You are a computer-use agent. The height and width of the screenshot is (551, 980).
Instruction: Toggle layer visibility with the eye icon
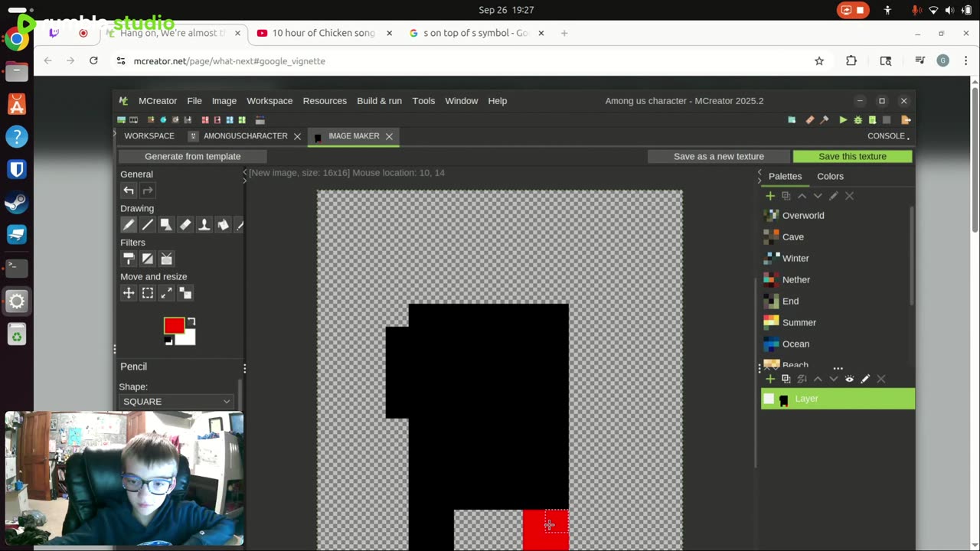pyautogui.click(x=849, y=379)
